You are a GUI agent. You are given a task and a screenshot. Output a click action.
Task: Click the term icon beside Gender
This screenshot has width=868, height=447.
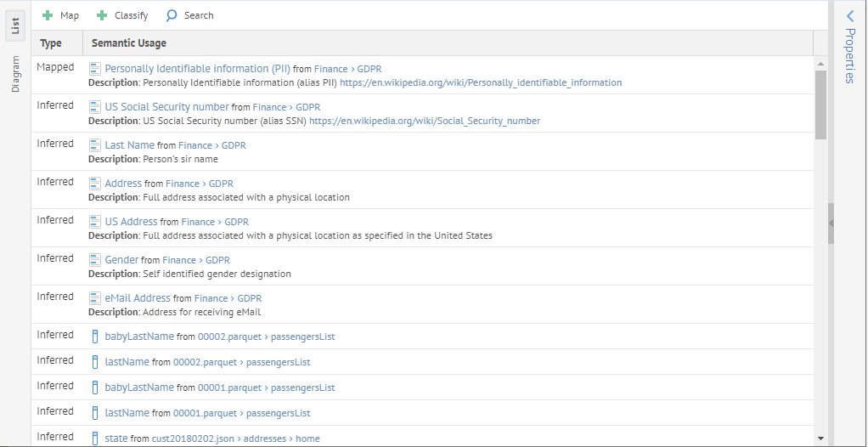pyautogui.click(x=95, y=260)
